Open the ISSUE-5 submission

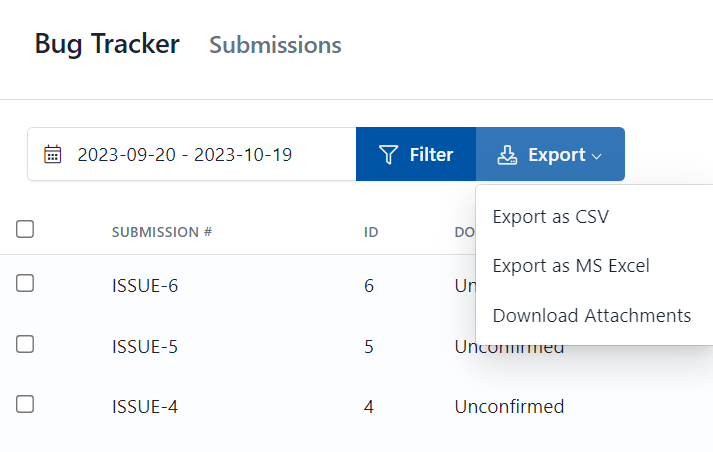(x=145, y=347)
